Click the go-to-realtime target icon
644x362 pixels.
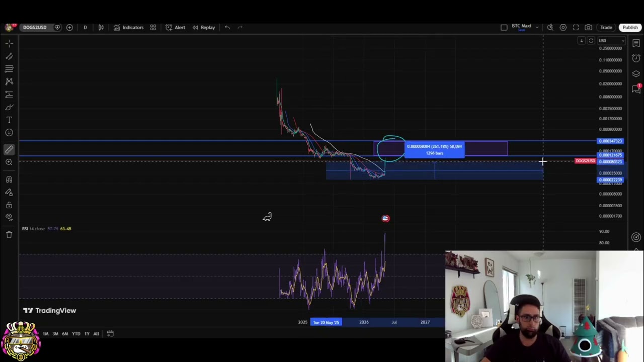click(x=636, y=237)
